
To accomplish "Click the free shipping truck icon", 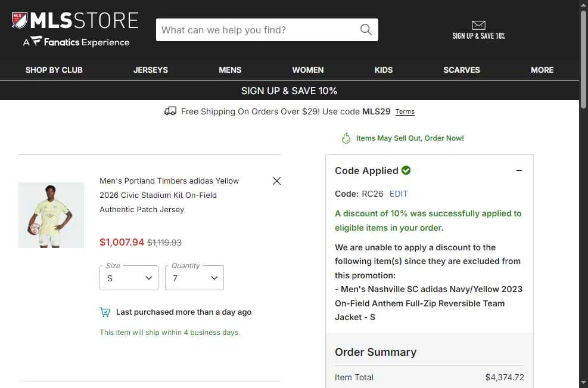I will [x=170, y=111].
